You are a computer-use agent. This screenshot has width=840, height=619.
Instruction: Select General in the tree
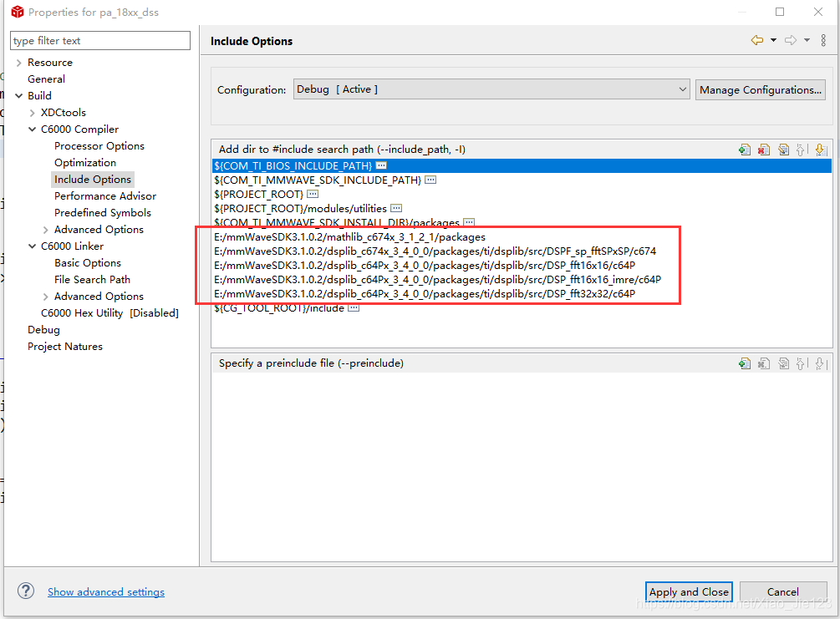[x=46, y=79]
